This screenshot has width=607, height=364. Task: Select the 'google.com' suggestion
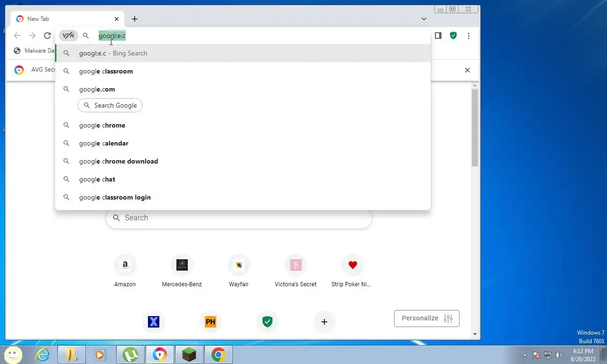(243, 89)
